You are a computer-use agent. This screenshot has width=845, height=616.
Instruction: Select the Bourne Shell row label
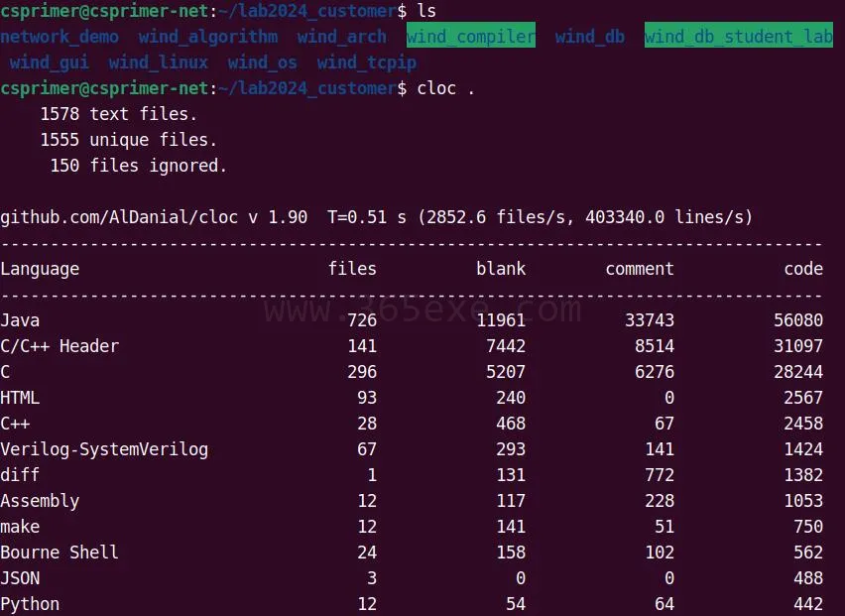(x=60, y=553)
